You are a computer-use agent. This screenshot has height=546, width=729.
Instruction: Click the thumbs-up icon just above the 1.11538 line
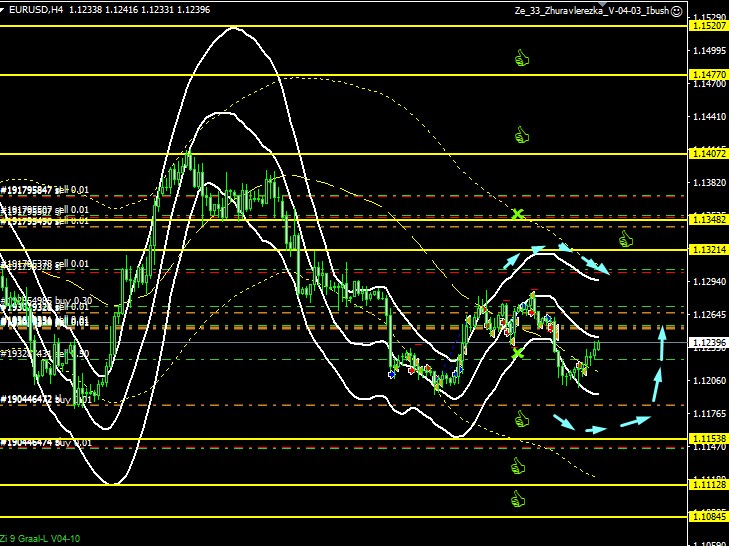pyautogui.click(x=520, y=420)
